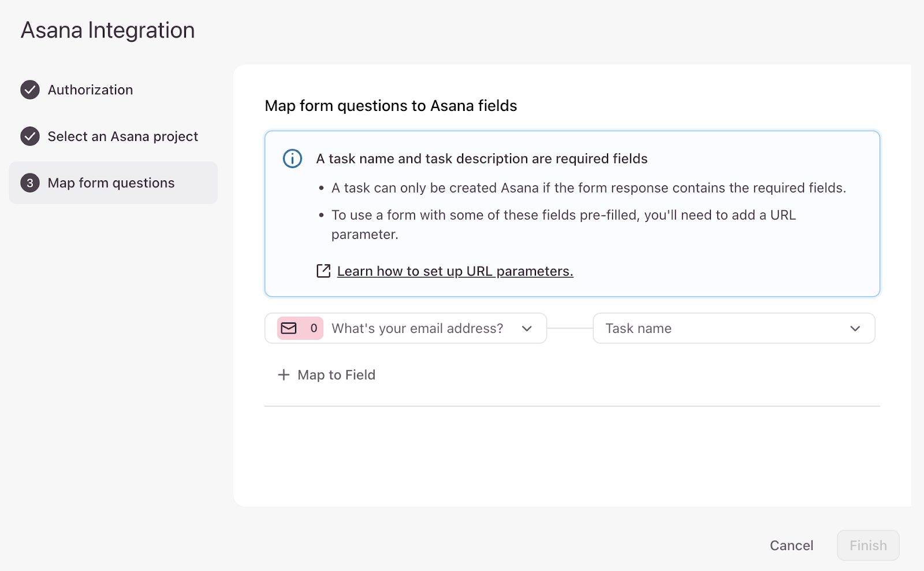
Task: Click the Authorization step checkmark icon
Action: point(30,90)
